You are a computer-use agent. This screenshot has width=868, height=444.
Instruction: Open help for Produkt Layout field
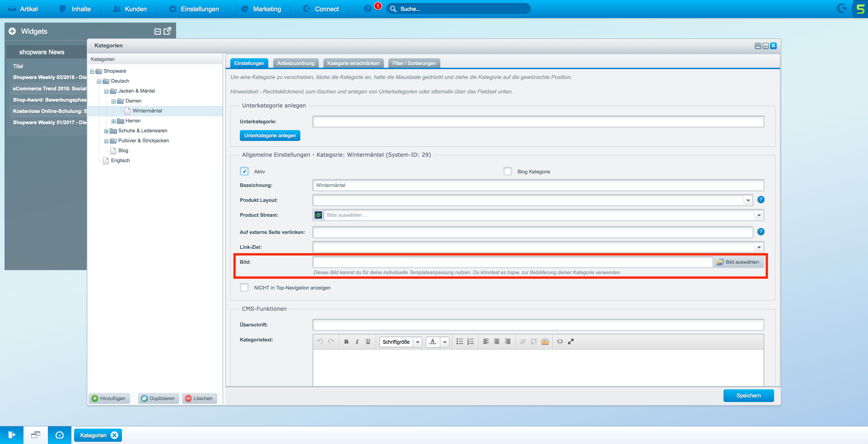(761, 200)
